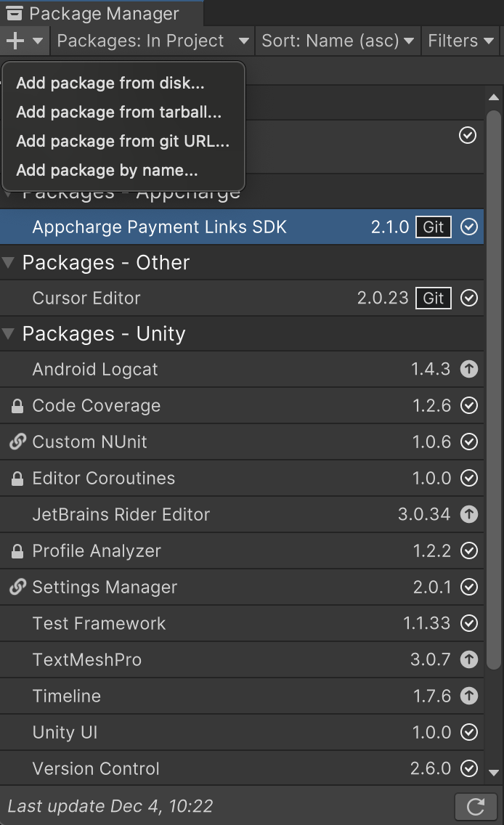Click the scrollbar down arrow

coord(494,773)
